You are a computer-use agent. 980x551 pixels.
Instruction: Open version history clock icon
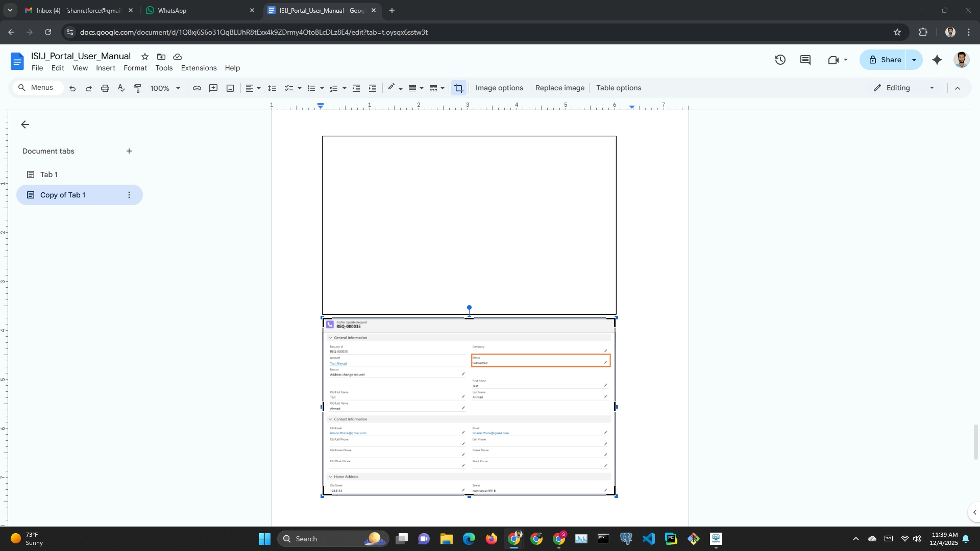(x=780, y=60)
